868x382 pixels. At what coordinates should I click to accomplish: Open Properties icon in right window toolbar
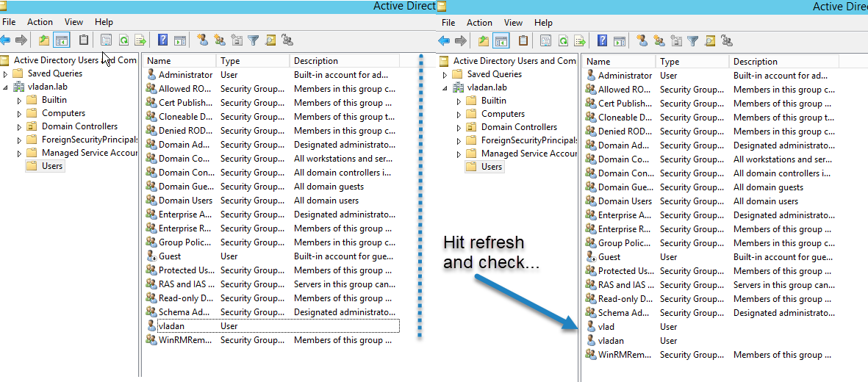point(545,40)
